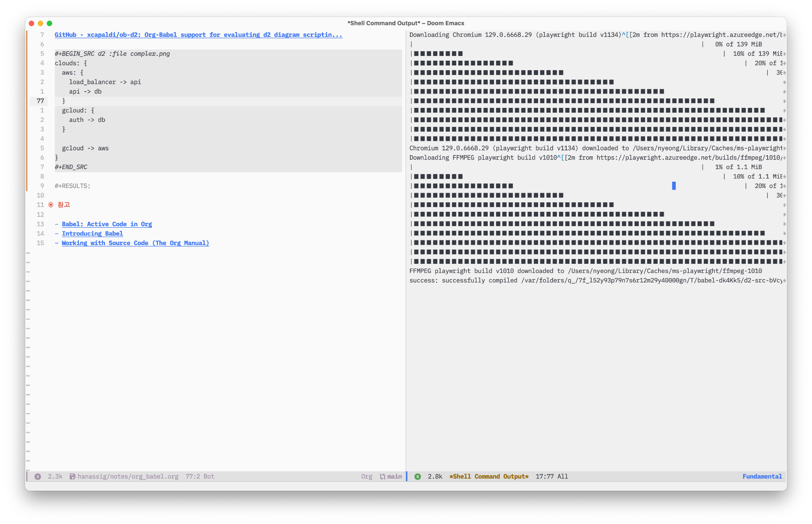Click the FFMPEG playwright build v1010 downloaded line
This screenshot has width=812, height=524.
(x=586, y=271)
